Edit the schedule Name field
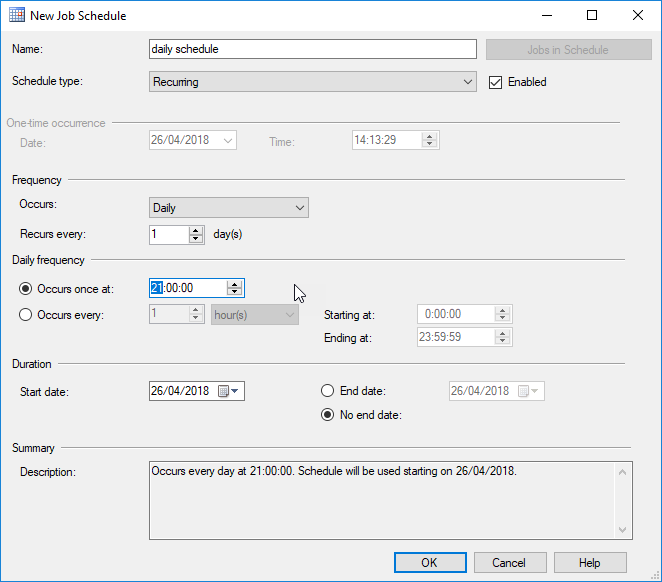 (x=312, y=49)
